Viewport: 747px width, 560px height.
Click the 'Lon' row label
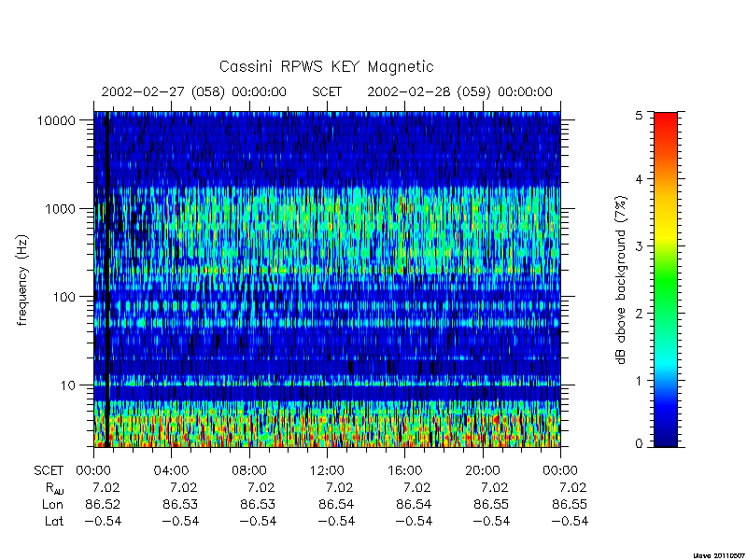click(52, 504)
